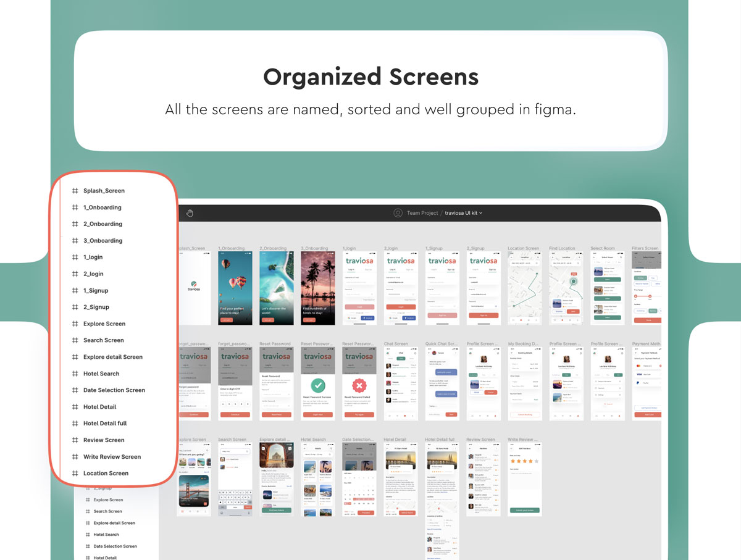Click frame icon beside 1_Signup in highlighted list

(x=75, y=291)
